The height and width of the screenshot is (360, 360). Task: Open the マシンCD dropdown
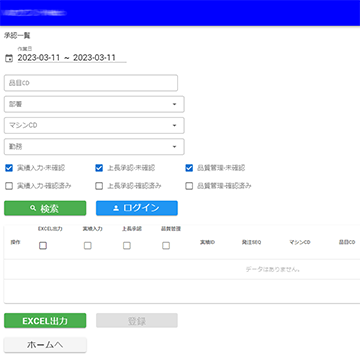pos(94,126)
